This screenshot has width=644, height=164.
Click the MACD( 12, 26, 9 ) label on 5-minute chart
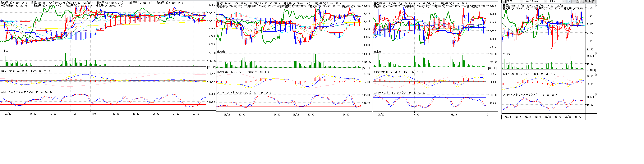[42, 71]
